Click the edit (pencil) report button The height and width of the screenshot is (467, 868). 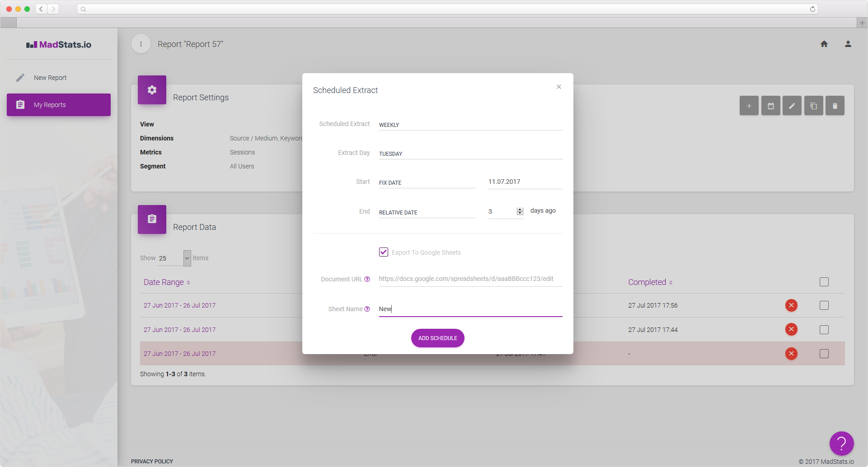pyautogui.click(x=792, y=106)
